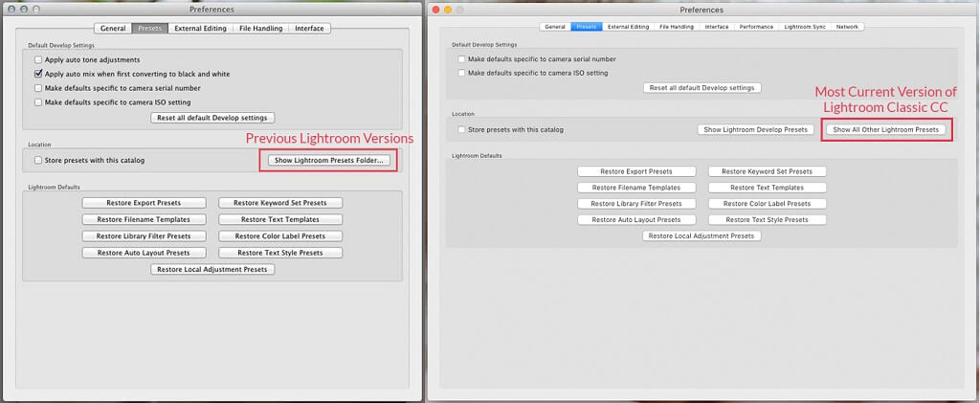Viewport: 980px width, 403px height.
Task: Restore Color Label Presets in older-version window
Action: pyautogui.click(x=280, y=236)
